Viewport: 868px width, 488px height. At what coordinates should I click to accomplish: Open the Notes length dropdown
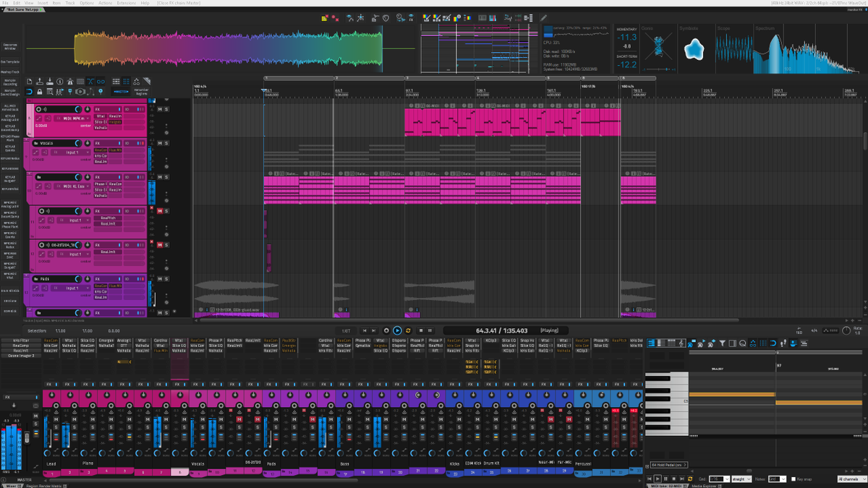pos(777,479)
